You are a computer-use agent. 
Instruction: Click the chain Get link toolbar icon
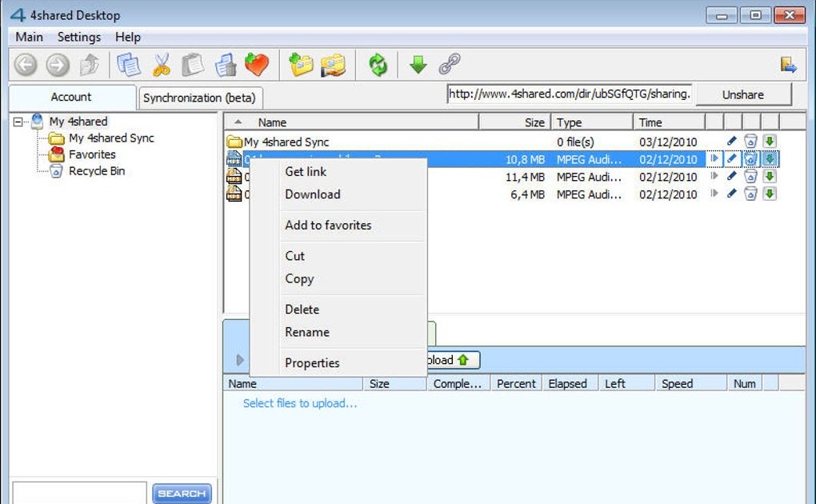[x=450, y=65]
